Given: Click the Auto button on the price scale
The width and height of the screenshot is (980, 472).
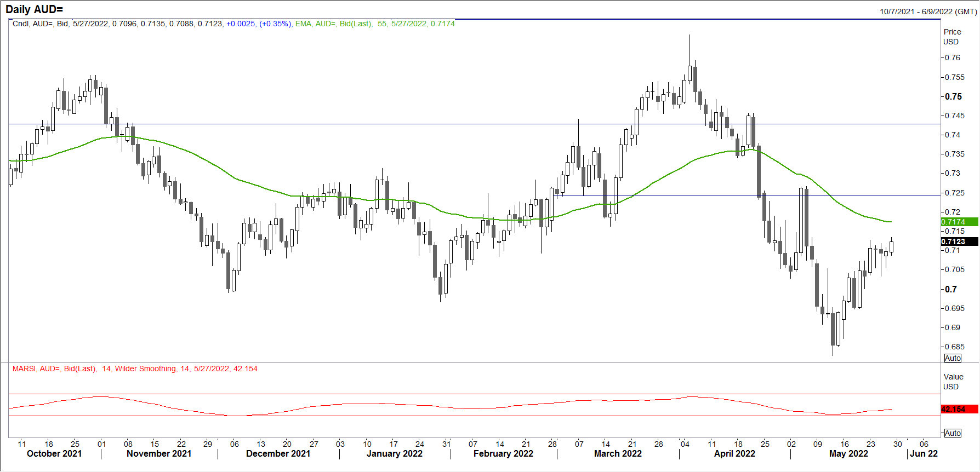Looking at the screenshot, I should tap(953, 358).
